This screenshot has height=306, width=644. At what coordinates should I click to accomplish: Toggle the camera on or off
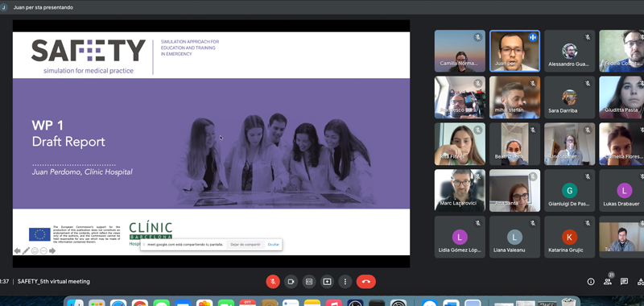[x=291, y=281]
